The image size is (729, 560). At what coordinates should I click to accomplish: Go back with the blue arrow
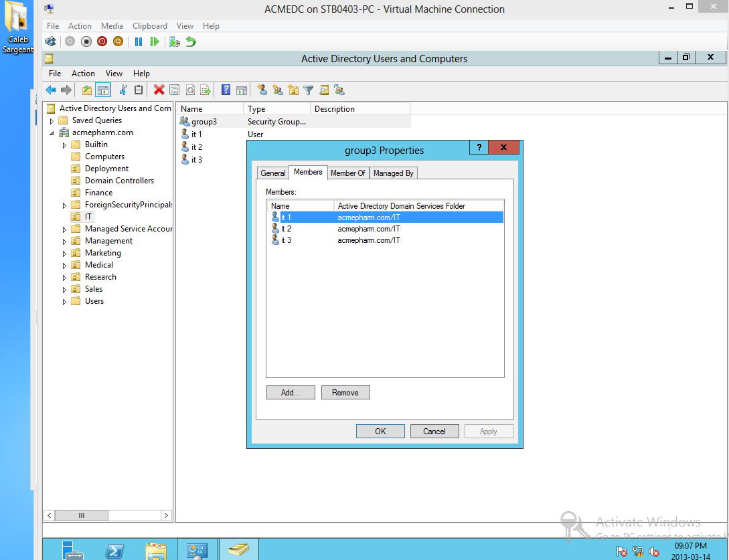(51, 90)
